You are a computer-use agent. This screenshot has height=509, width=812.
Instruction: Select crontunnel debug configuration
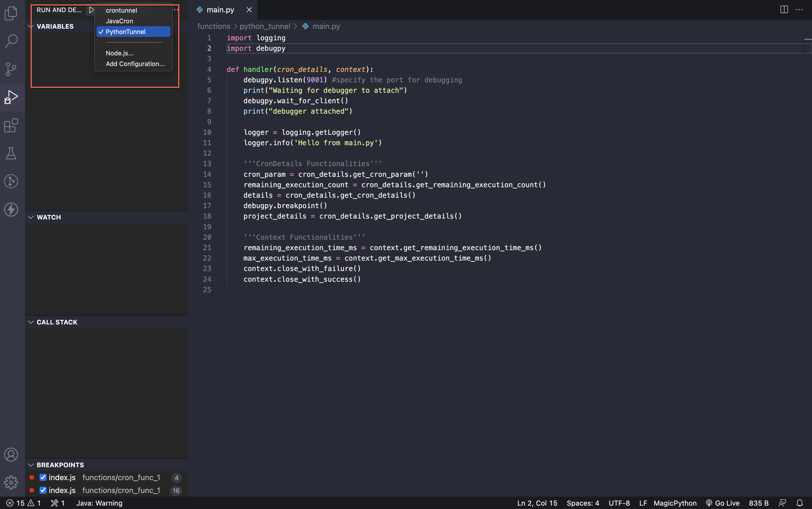click(x=133, y=10)
